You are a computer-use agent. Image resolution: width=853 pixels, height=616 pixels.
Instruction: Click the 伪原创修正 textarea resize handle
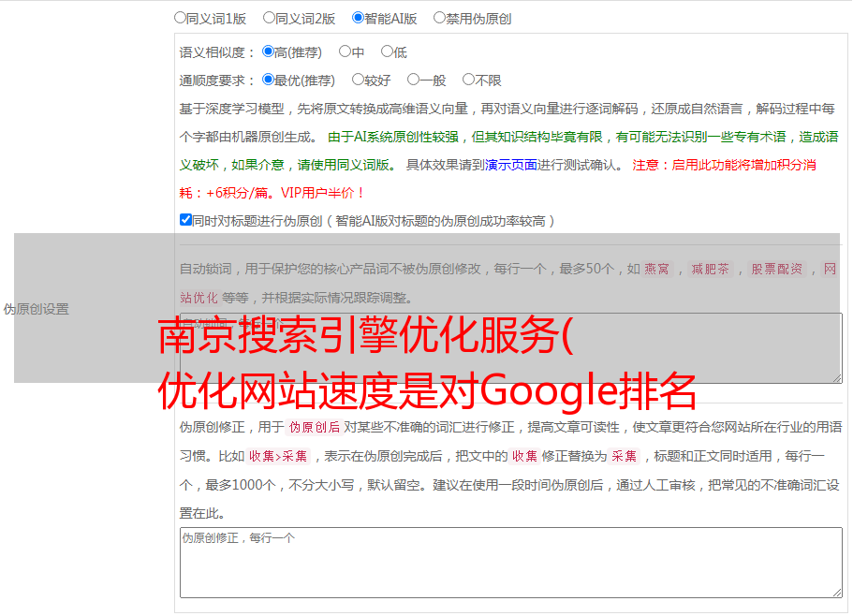[x=837, y=593]
